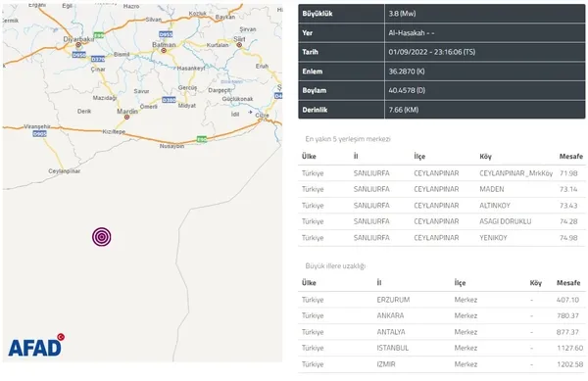
Task: Click the Büyüklük row label
Action: coord(318,14)
